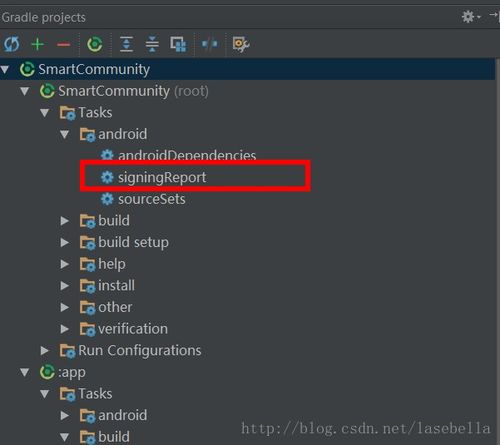Collapse the :app module node
Viewport: 500px width, 445px height.
25,372
